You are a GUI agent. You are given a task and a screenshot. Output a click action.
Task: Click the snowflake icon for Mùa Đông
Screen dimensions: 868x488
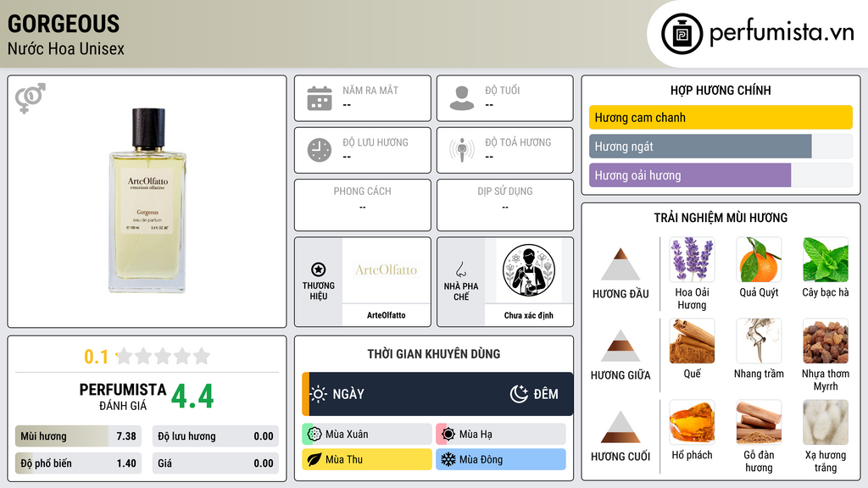point(448,459)
